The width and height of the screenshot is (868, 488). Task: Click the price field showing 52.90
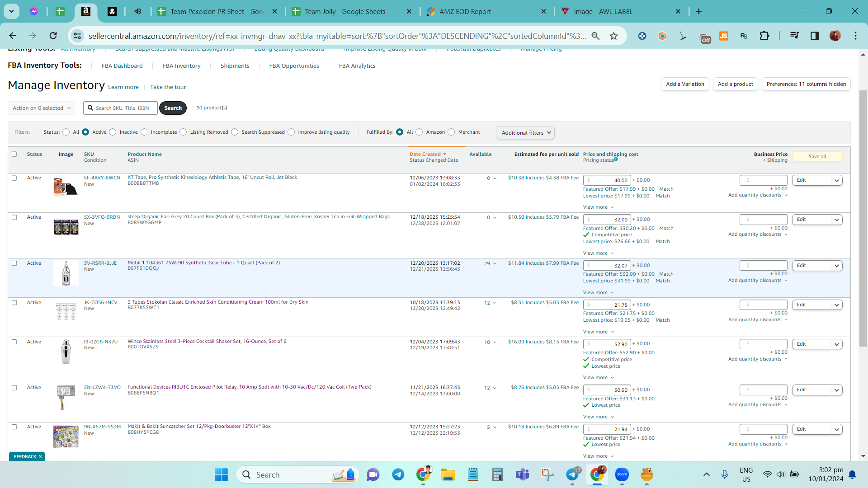click(607, 344)
